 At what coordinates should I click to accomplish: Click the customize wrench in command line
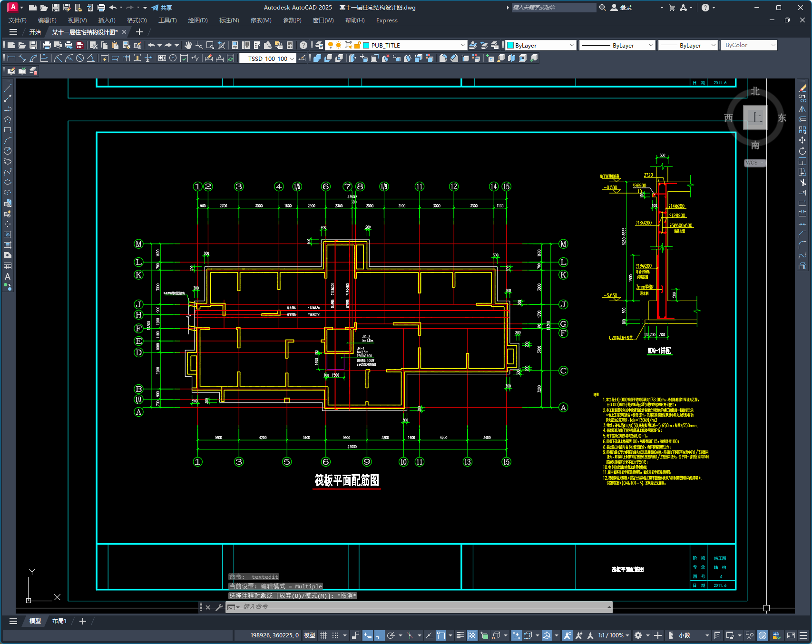219,607
